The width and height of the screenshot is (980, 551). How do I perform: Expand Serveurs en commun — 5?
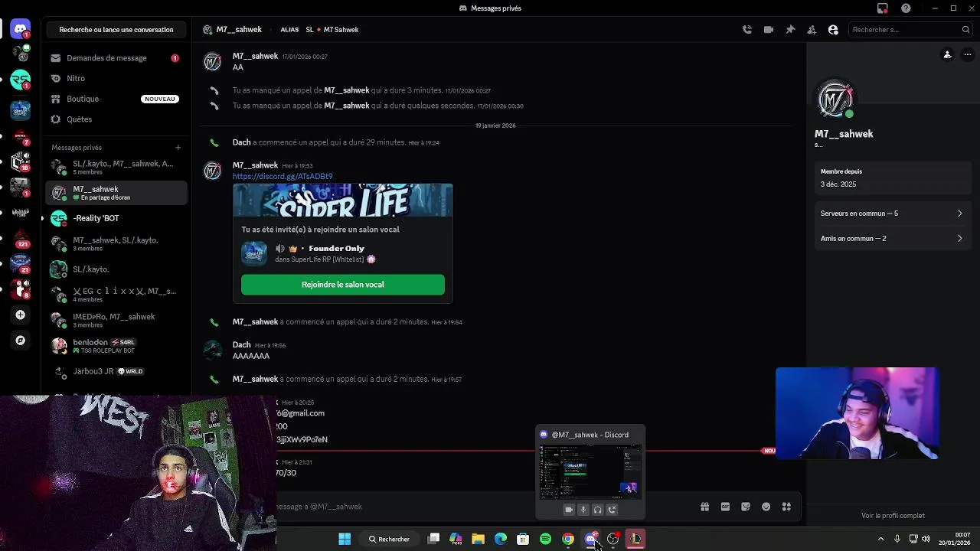[891, 214]
